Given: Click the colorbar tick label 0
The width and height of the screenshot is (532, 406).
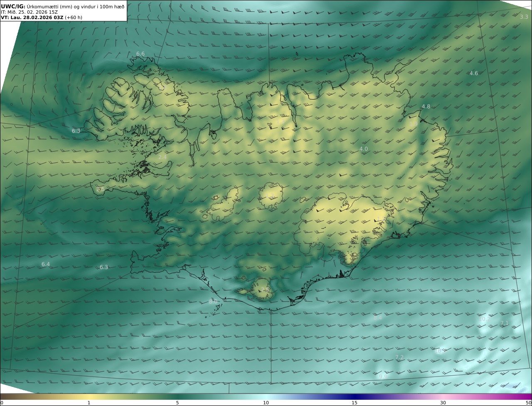Looking at the screenshot, I should [2, 403].
